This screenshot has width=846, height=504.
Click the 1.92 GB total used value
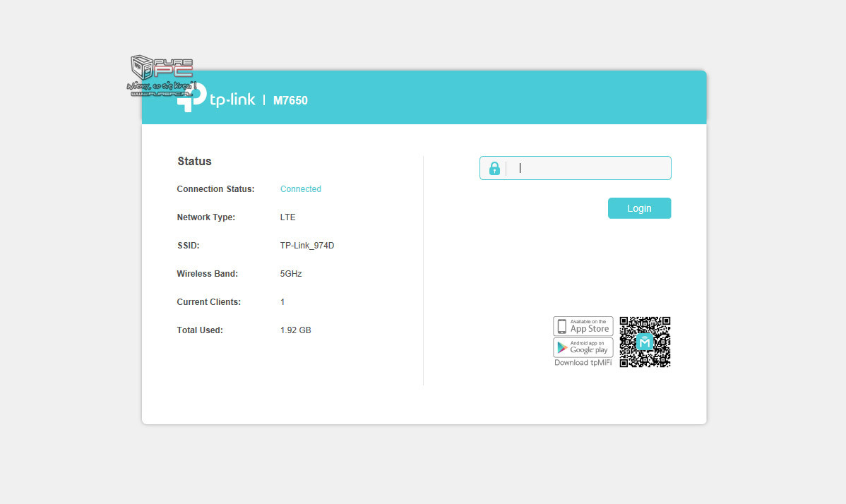295,330
